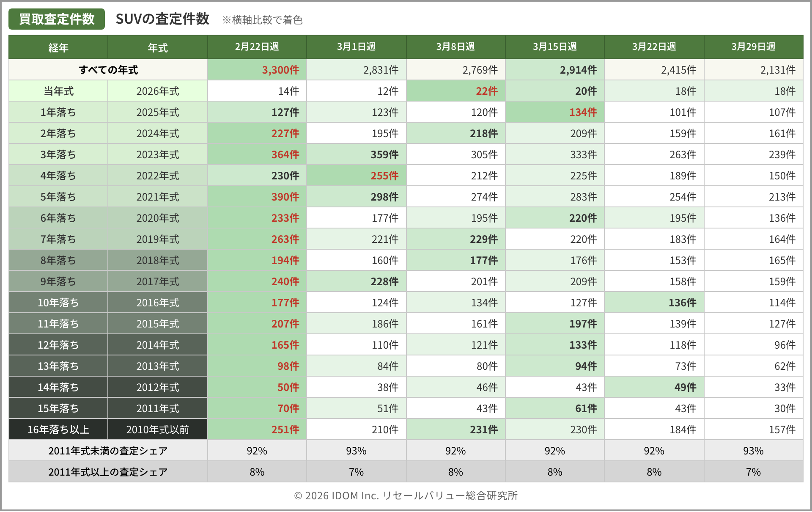This screenshot has height=512, width=812.
Task: Select the 16年落ち以上 row label
Action: click(58, 429)
